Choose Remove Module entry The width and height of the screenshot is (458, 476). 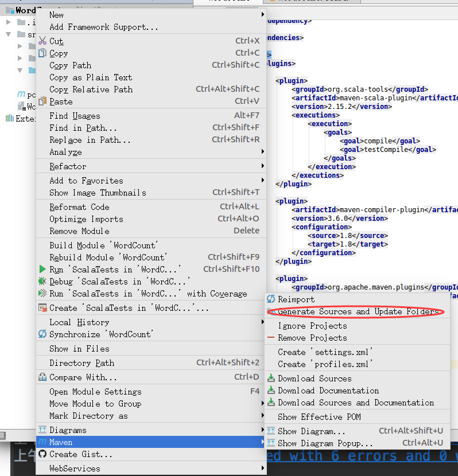pos(151,231)
